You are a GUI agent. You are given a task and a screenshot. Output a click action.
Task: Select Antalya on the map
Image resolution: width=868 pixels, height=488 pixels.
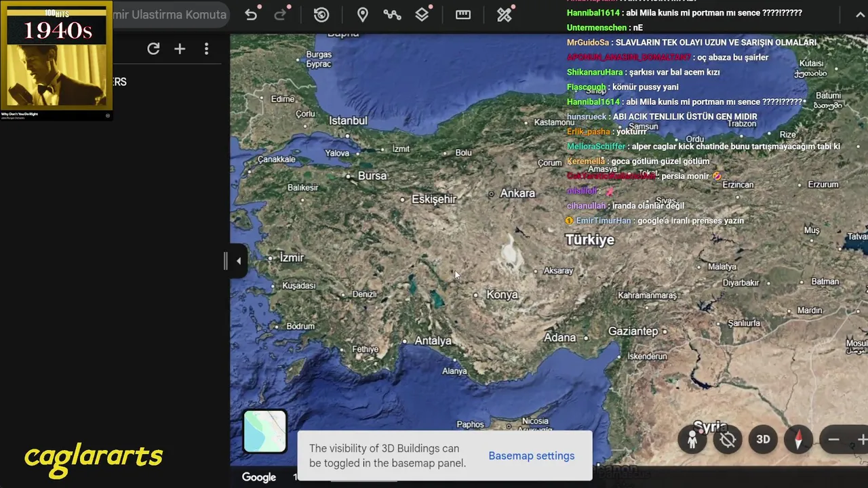(433, 341)
